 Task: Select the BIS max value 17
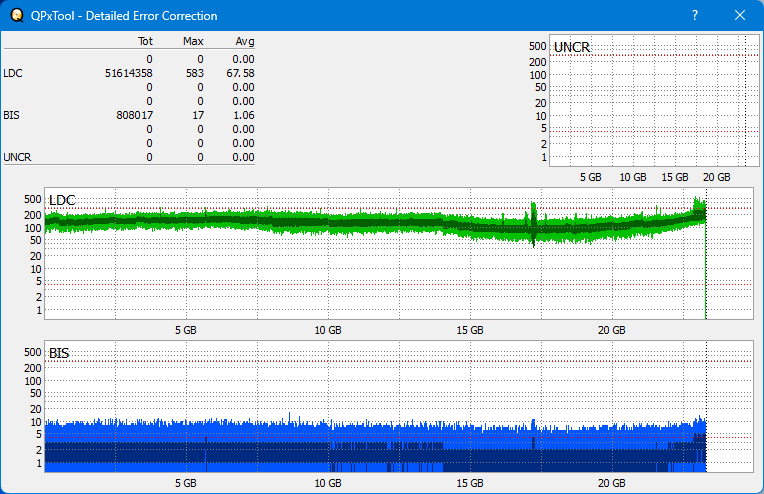click(198, 115)
